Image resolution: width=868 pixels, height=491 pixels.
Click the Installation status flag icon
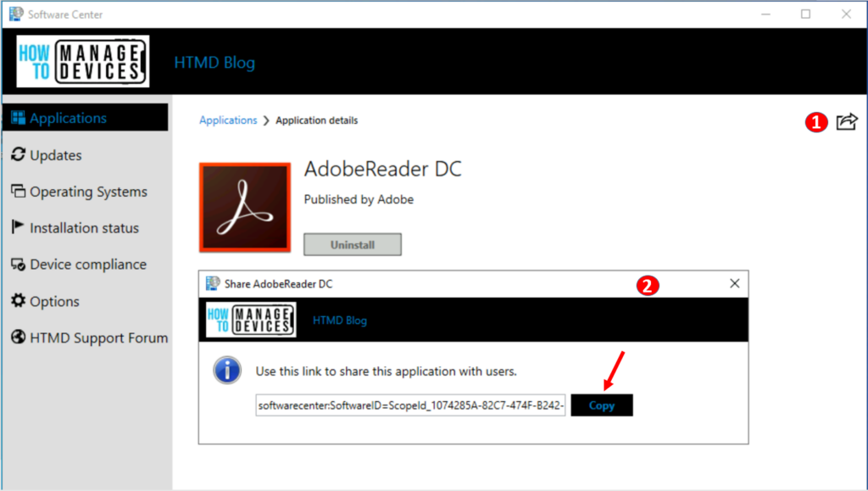pos(18,226)
